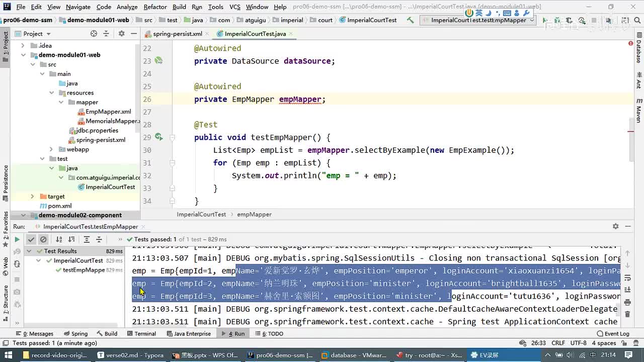Click run gutter icon beside testEmpMapper method

pos(158,137)
